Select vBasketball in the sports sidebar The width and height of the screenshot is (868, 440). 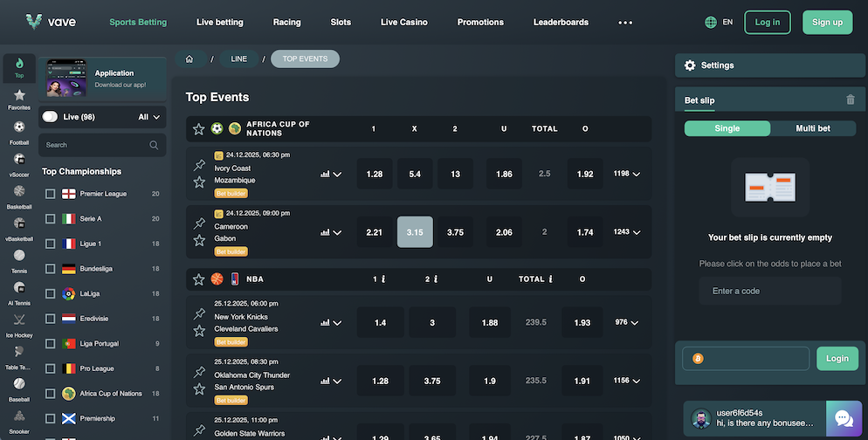coord(19,229)
